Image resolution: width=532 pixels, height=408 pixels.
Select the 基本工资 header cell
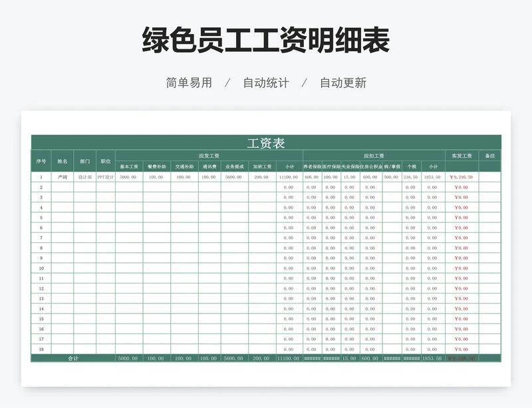click(x=129, y=166)
